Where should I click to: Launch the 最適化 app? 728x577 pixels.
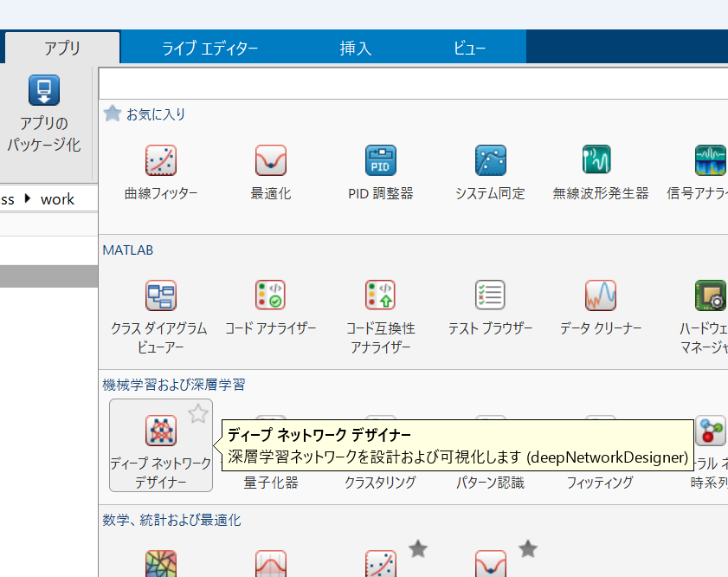pos(270,170)
